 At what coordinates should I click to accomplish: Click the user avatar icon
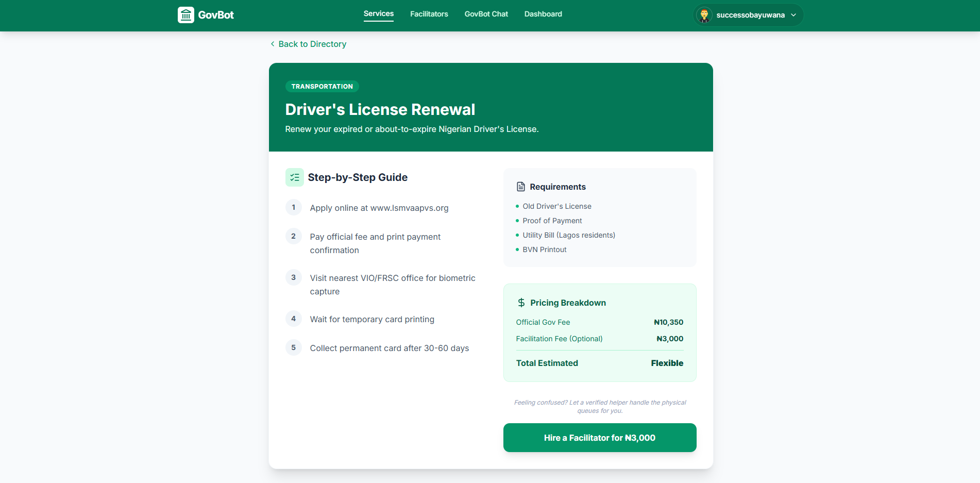tap(704, 15)
